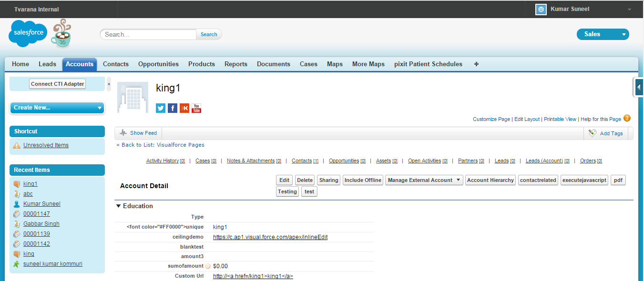This screenshot has height=281, width=644.
Task: Click the Klout icon under king1
Action: pos(184,108)
